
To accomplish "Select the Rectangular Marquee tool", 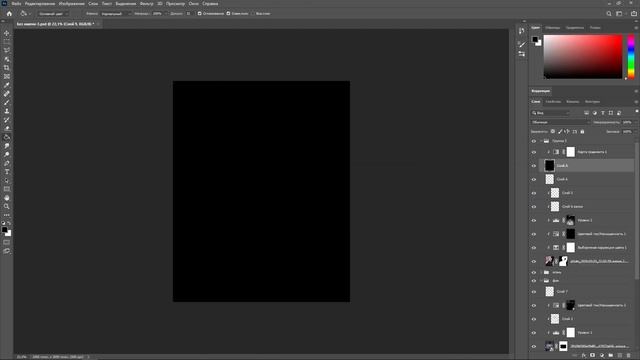I will point(7,42).
